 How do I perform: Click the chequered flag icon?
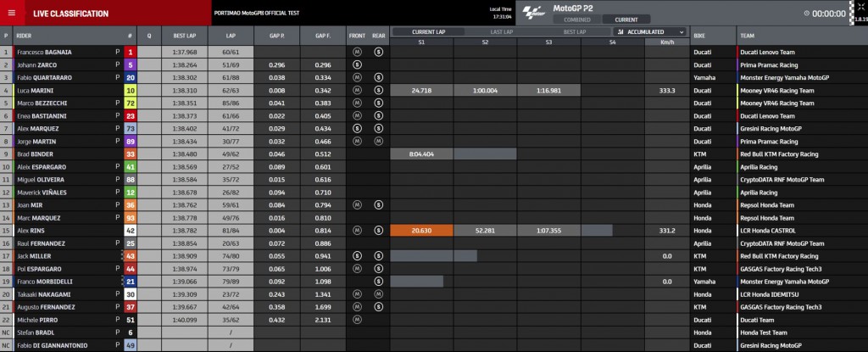853,14
